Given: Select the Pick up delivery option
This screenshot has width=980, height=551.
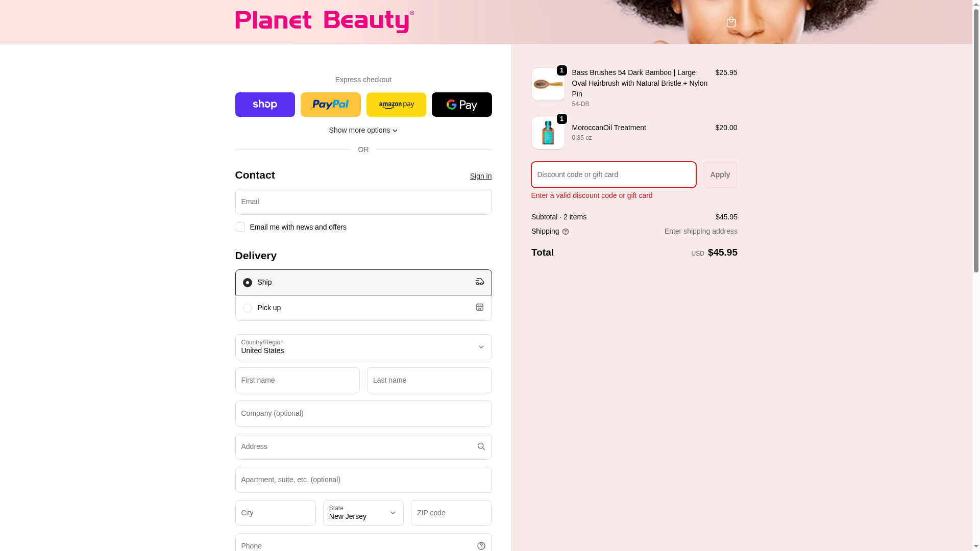Looking at the screenshot, I should pyautogui.click(x=248, y=308).
